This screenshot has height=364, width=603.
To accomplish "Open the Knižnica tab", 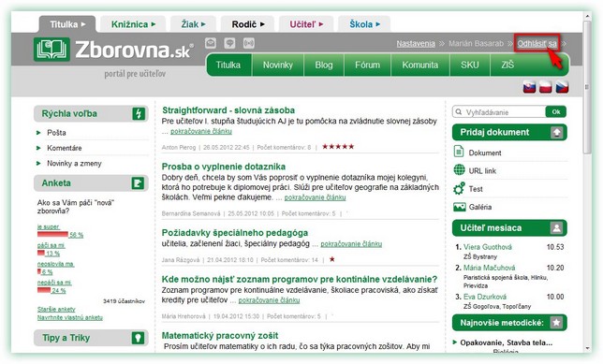I will point(133,24).
